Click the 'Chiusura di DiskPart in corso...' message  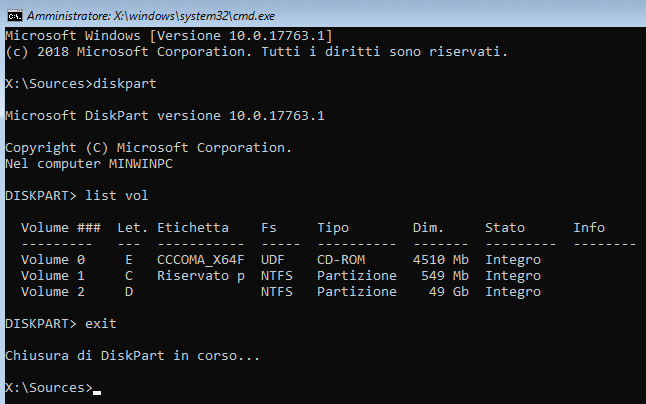132,355
